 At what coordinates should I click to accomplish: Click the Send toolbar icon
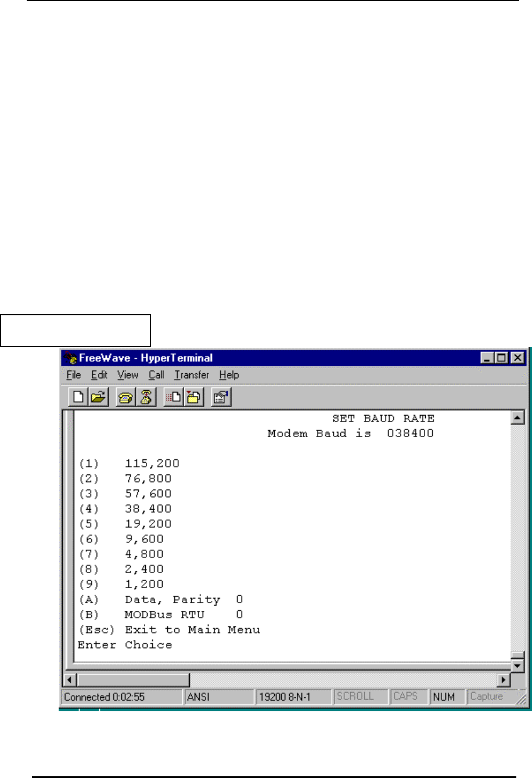pos(173,398)
